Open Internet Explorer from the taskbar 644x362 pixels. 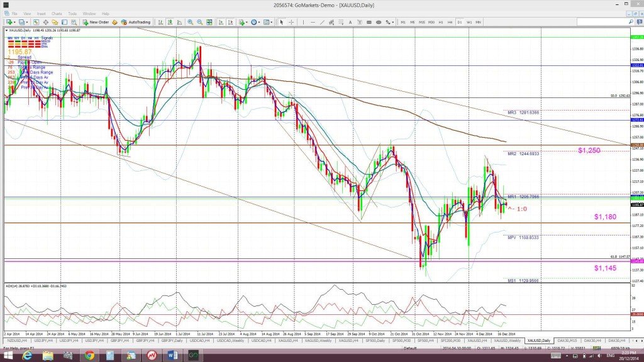(27, 356)
